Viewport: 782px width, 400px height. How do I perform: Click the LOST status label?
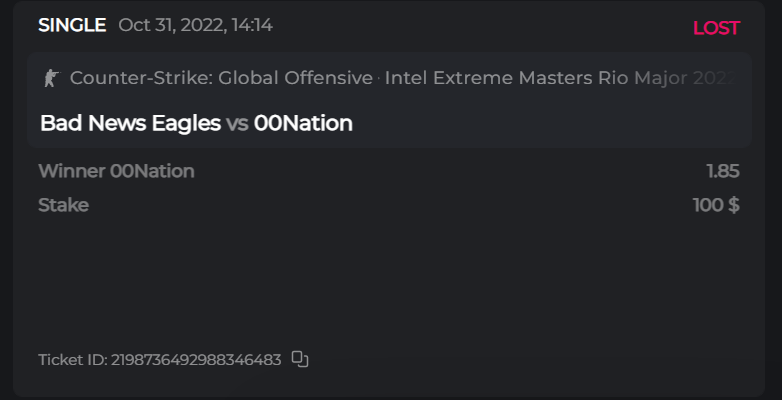(716, 28)
